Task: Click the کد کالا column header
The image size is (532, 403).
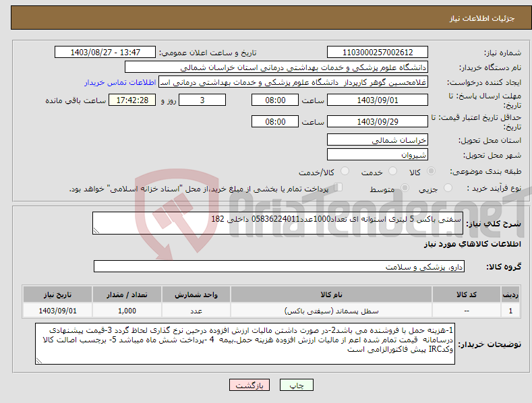Action: (467, 294)
